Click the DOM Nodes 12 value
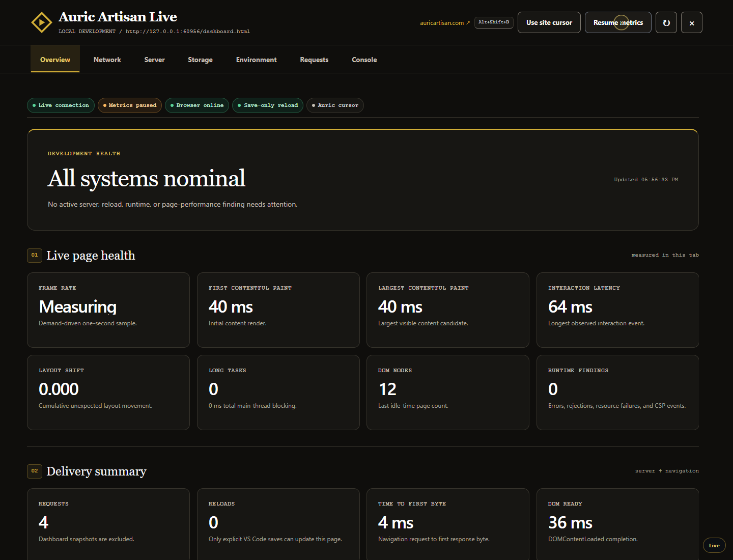Viewport: 733px width, 560px height. (387, 389)
